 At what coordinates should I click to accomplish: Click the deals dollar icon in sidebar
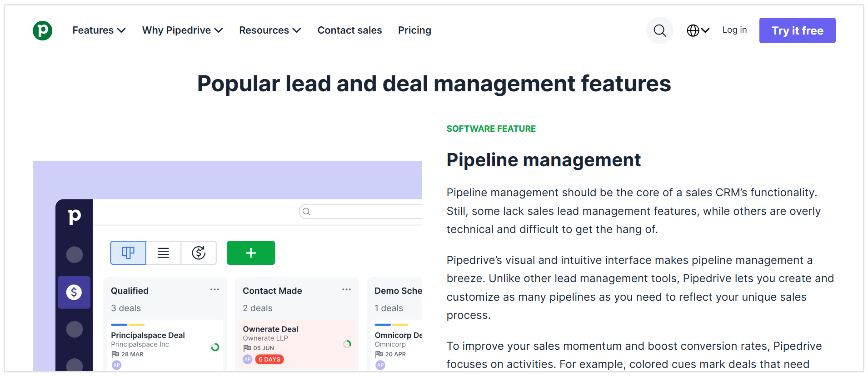pos(74,292)
